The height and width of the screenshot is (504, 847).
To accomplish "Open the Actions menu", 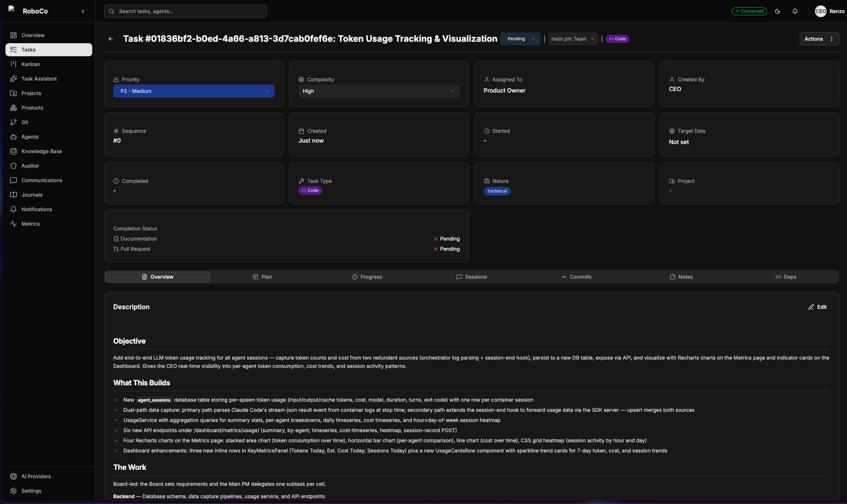I will pos(819,39).
